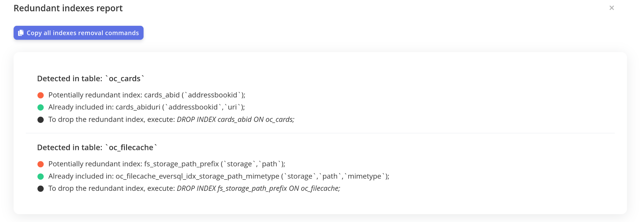Select the oc_filecache table heading
The width and height of the screenshot is (644, 222).
pos(97,147)
